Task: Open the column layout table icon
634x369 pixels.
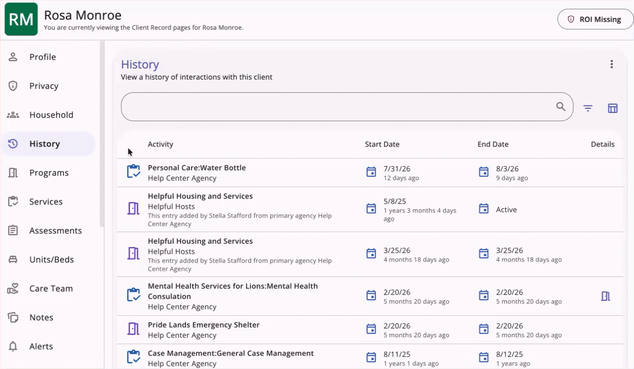Action: tap(613, 108)
